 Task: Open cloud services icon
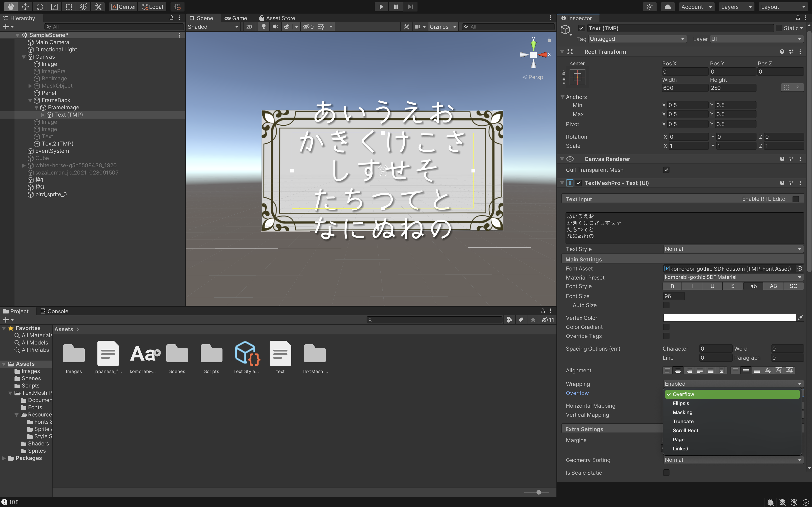(668, 7)
